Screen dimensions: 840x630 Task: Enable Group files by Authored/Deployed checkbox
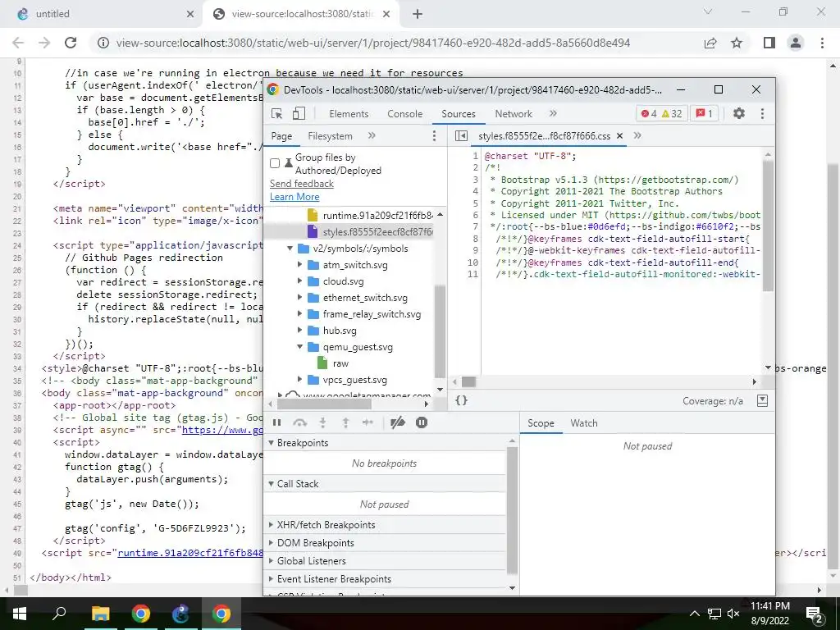pos(275,163)
